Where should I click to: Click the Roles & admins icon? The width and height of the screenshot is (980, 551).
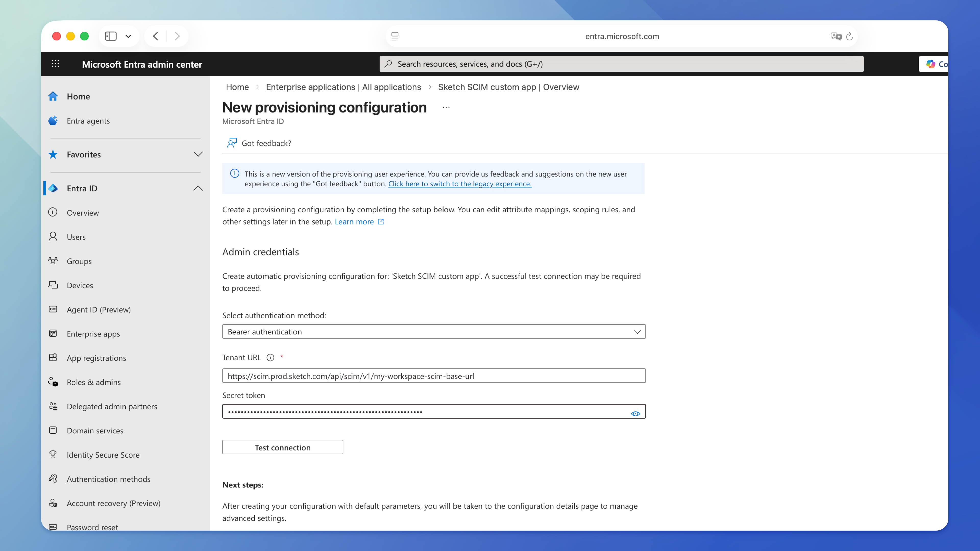(x=53, y=382)
